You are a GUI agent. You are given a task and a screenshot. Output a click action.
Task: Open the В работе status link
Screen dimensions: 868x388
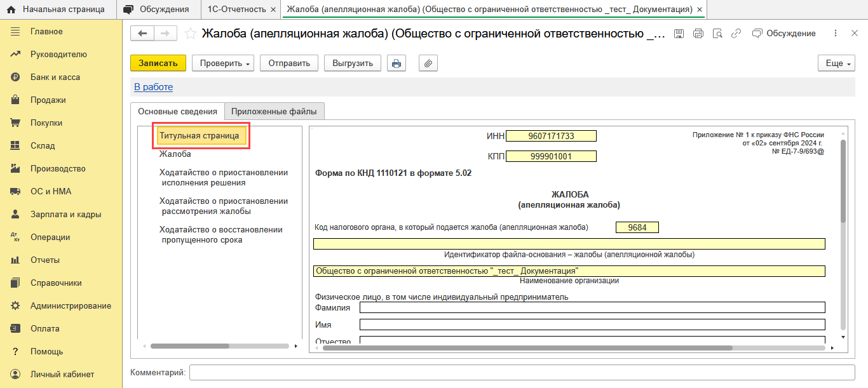[x=153, y=87]
